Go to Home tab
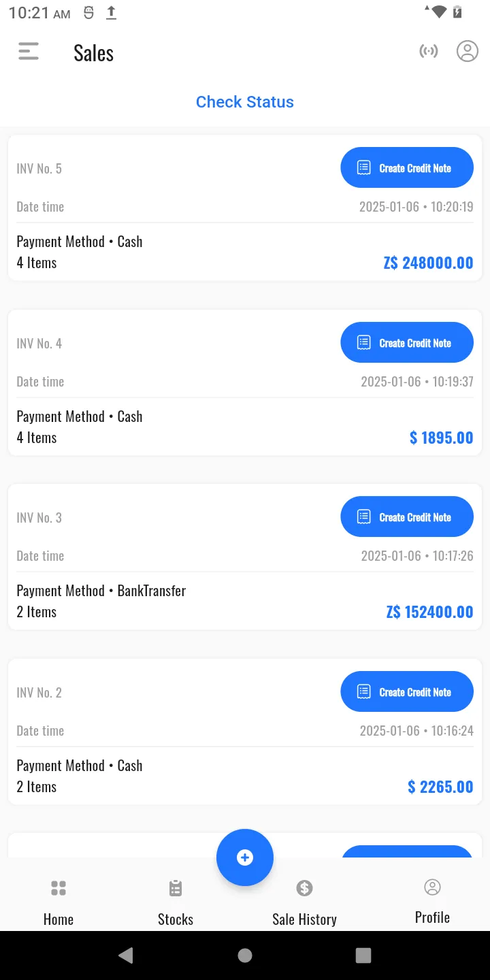The image size is (490, 980). click(x=59, y=903)
